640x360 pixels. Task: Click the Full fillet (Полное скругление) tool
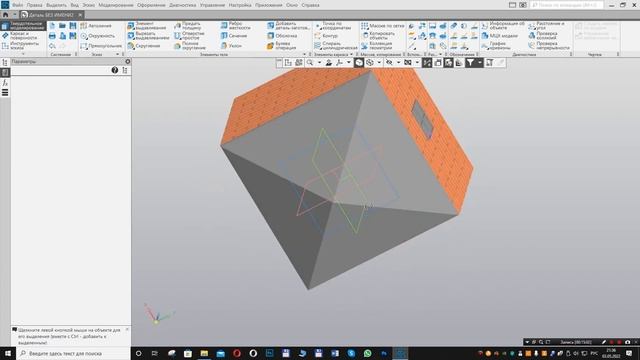pos(190,46)
